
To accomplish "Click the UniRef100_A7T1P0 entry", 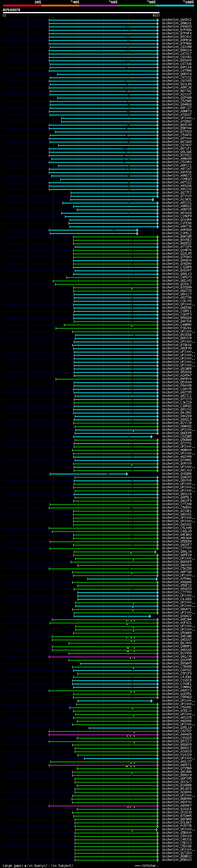I will [x=177, y=247].
